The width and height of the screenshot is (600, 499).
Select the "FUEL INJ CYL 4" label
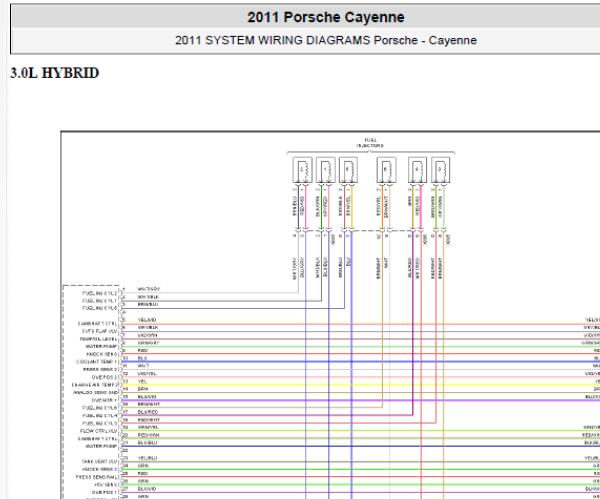coord(100,416)
